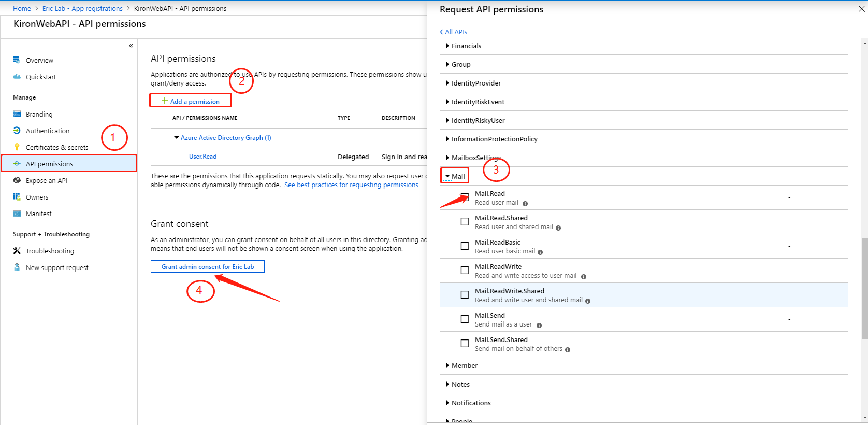This screenshot has height=425, width=868.
Task: Click the Branding icon
Action: point(17,114)
